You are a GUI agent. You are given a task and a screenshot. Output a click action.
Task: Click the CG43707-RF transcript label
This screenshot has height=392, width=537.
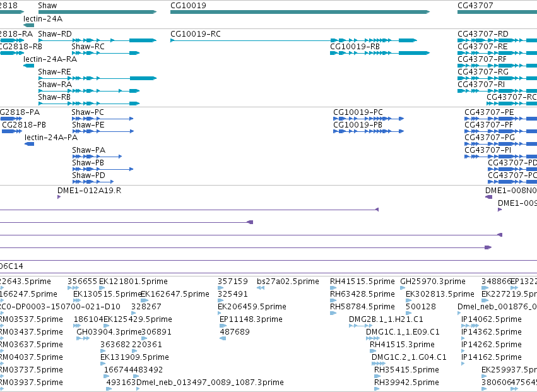point(482,59)
